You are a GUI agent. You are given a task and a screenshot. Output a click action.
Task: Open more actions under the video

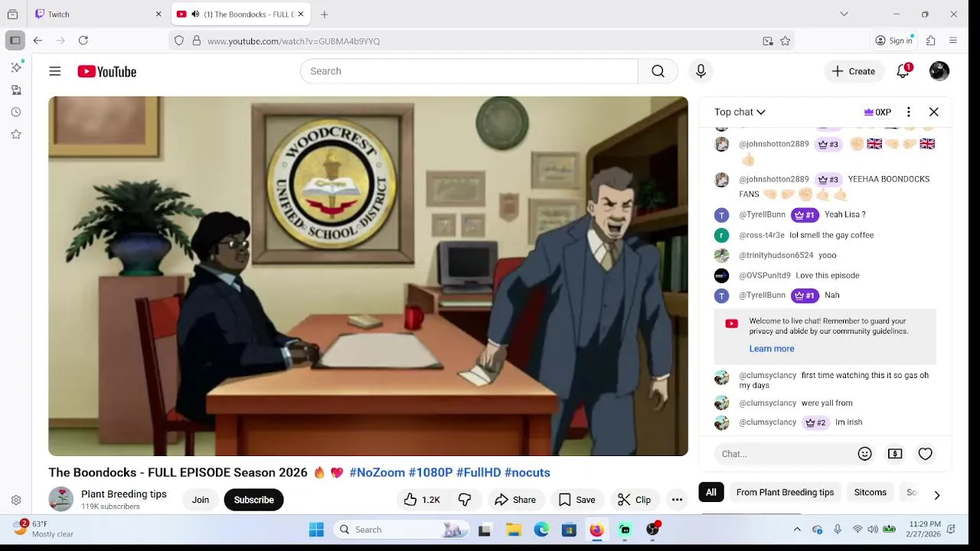click(677, 500)
